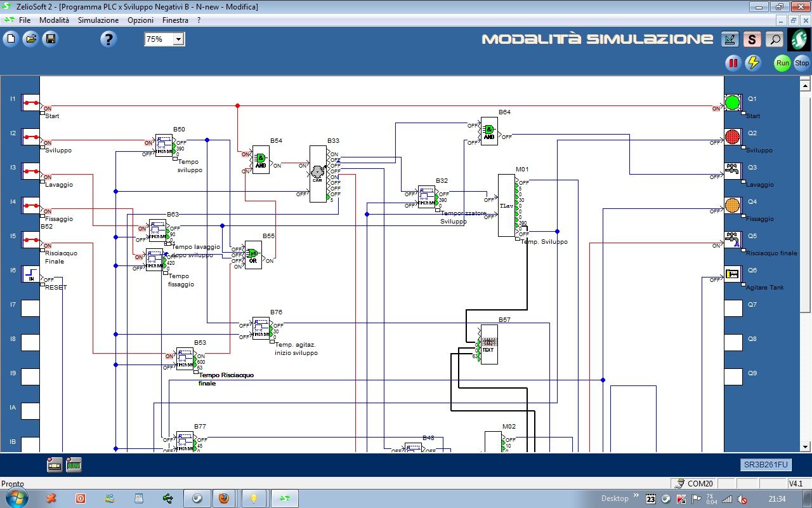The image size is (812, 508).
Task: Pause the running simulation
Action: [733, 63]
